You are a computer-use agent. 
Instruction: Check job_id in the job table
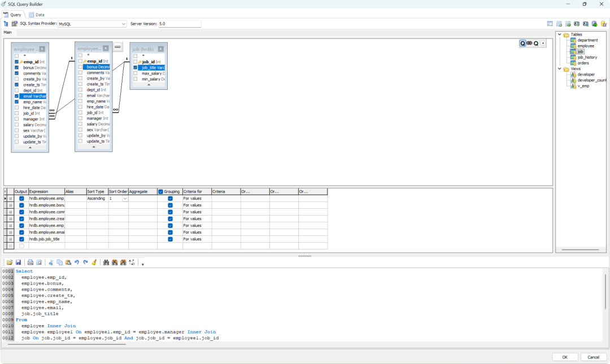(136, 62)
